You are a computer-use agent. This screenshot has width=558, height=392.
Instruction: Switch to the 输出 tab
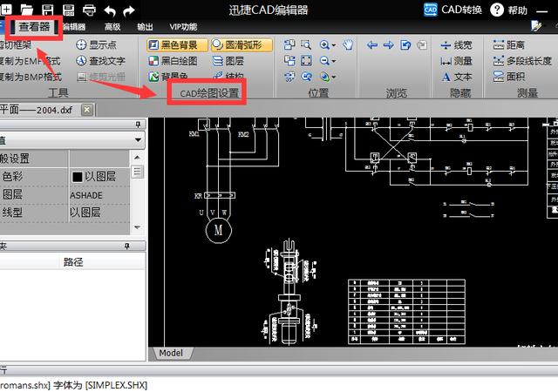[145, 27]
